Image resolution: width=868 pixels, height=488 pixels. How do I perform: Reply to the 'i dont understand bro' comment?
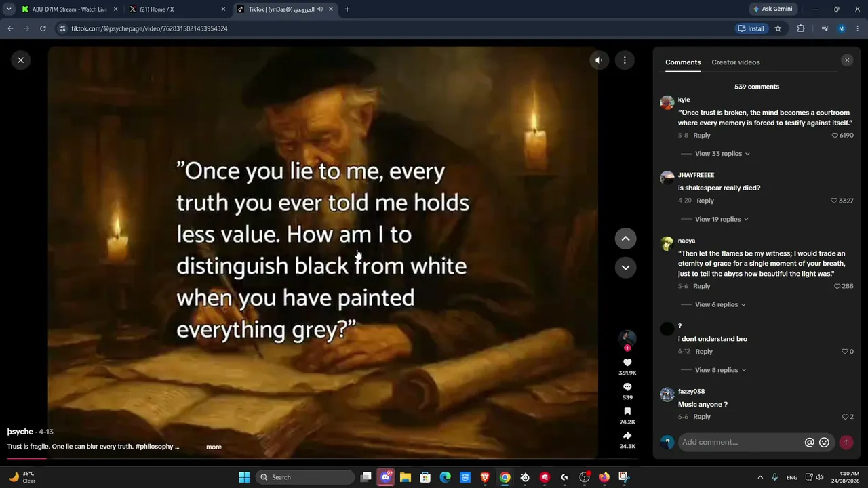pyautogui.click(x=704, y=352)
